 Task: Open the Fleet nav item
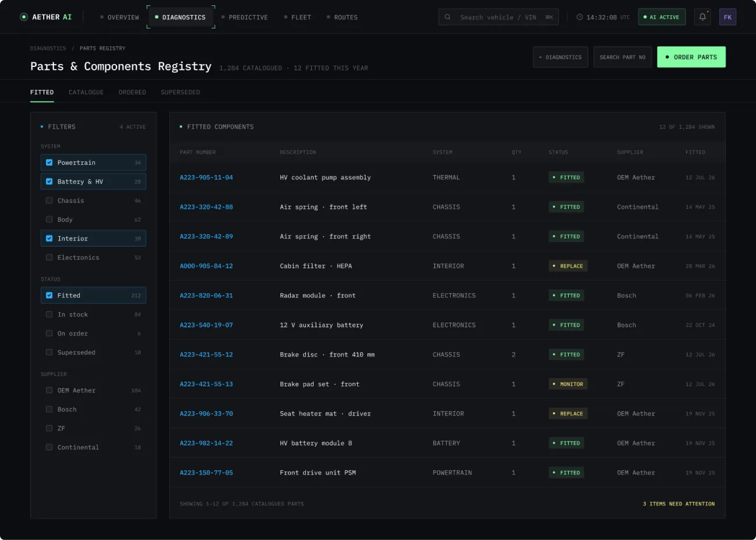click(x=298, y=17)
